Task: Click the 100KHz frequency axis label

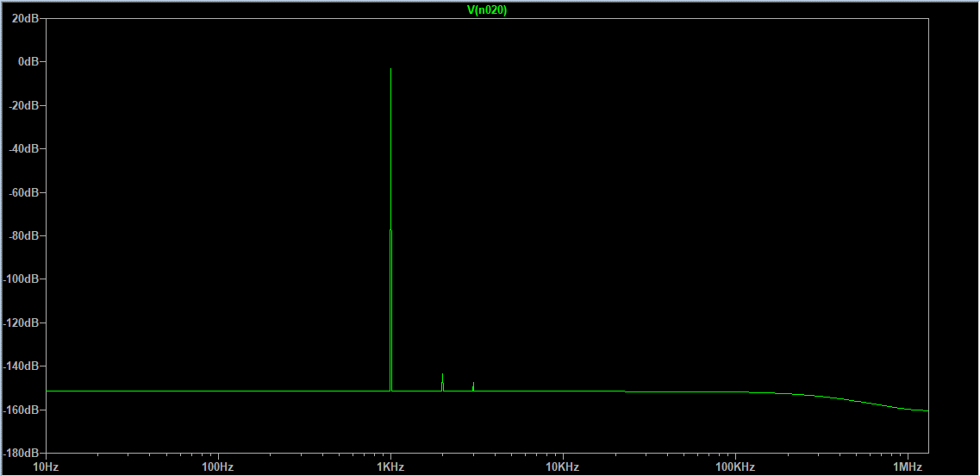Action: click(x=735, y=467)
